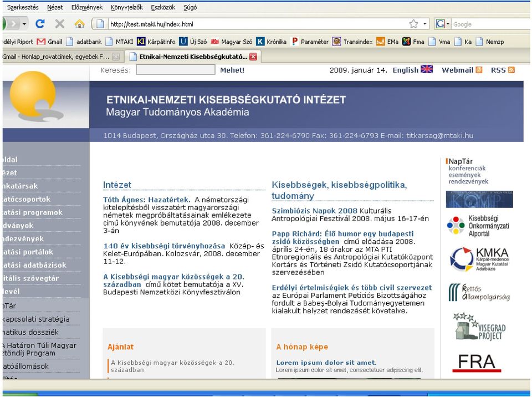Open the bookmark star dropdown arrow

coord(424,24)
